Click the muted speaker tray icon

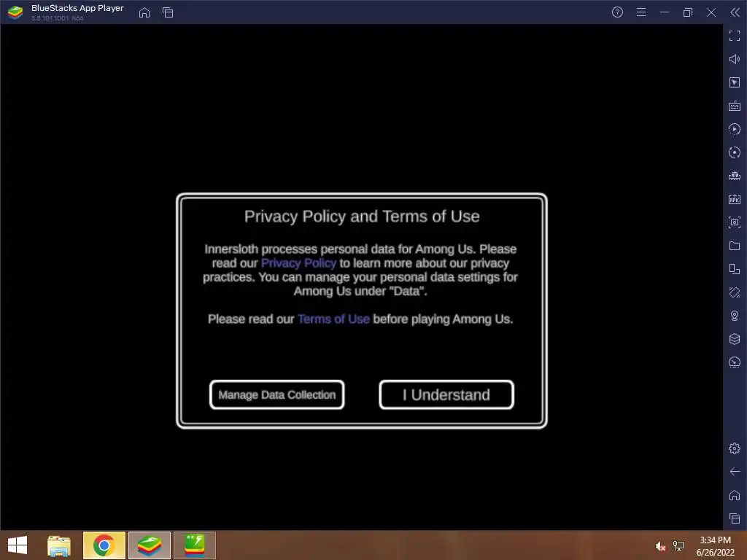pos(660,546)
